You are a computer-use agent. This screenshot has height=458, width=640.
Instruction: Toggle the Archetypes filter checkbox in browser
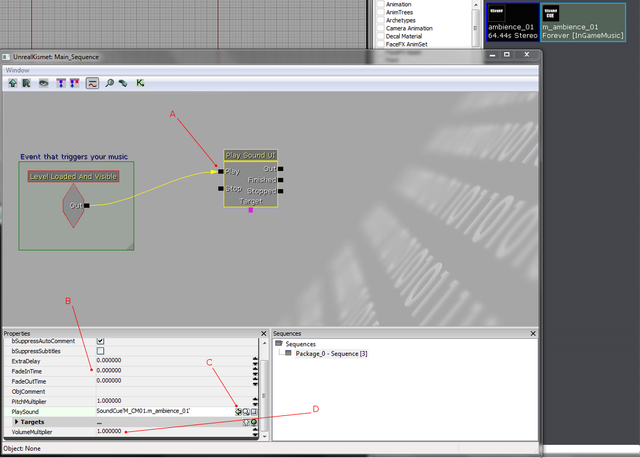coord(380,20)
